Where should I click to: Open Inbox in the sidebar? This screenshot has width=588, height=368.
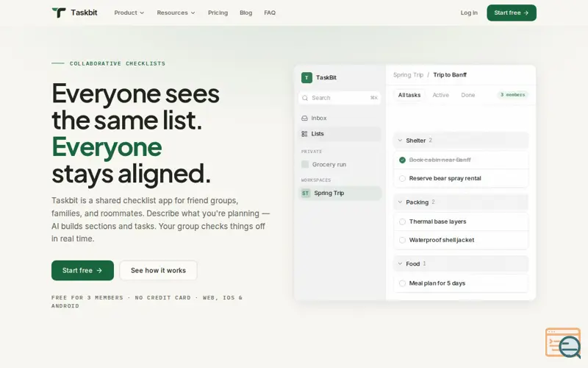pos(340,118)
